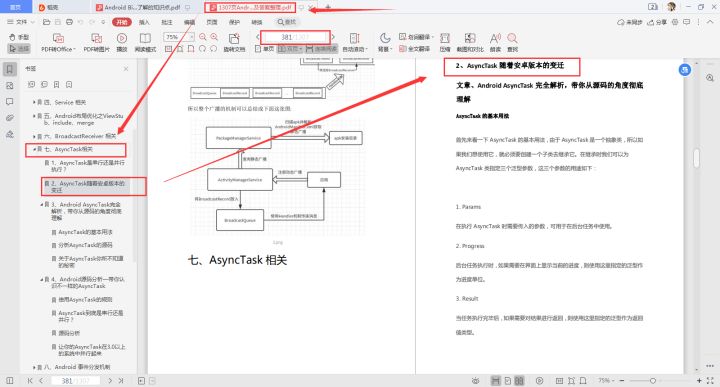Open bookmark AsyncTask的基本用法
The width and height of the screenshot is (720, 387).
tap(85, 232)
